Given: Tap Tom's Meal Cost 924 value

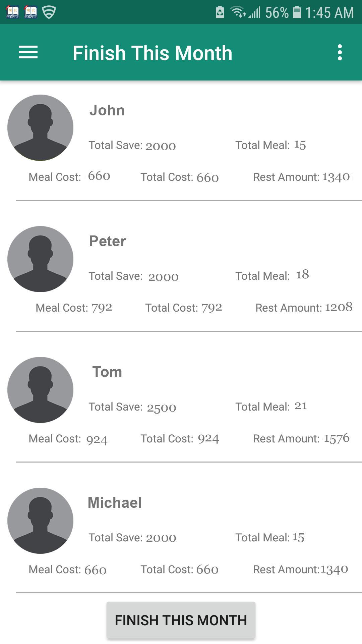Looking at the screenshot, I should pos(97,439).
